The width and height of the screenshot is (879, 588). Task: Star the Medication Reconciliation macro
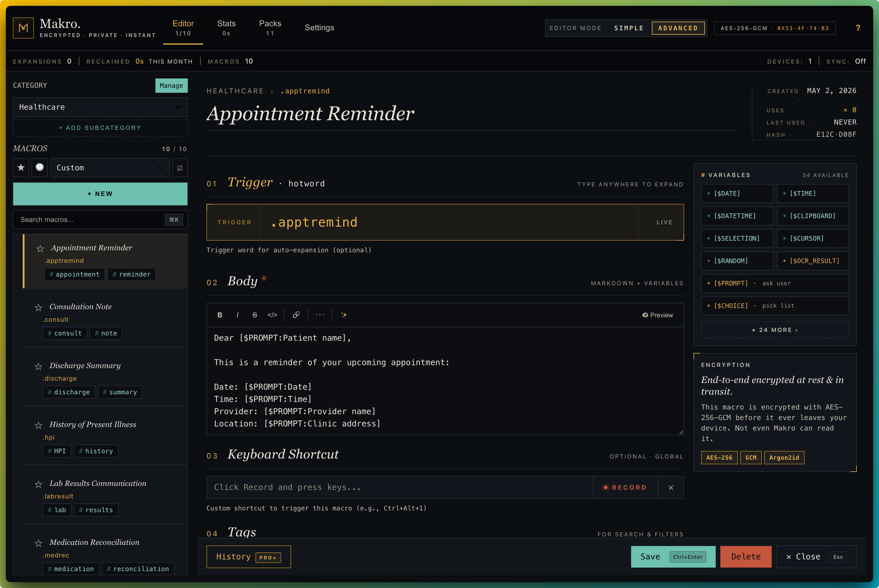point(38,543)
